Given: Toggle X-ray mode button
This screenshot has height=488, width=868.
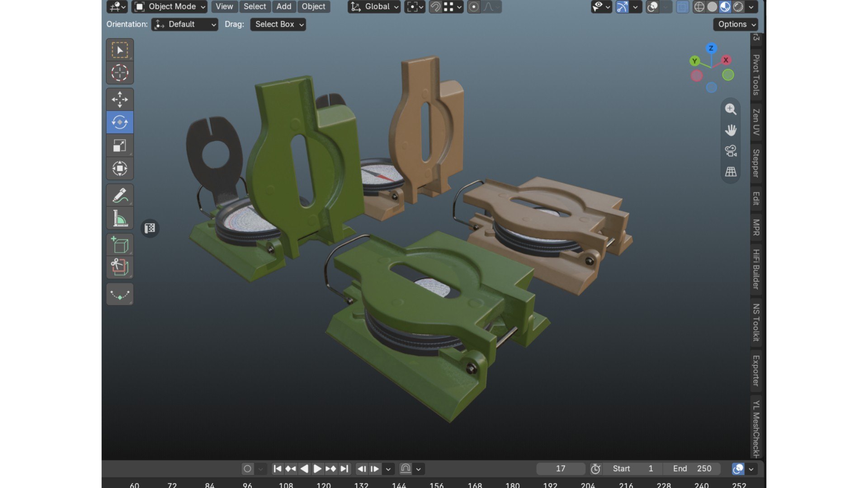Looking at the screenshot, I should coord(683,7).
